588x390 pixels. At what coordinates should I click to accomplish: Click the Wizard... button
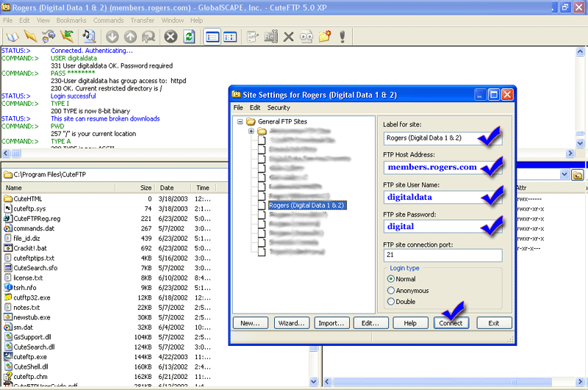coord(291,323)
